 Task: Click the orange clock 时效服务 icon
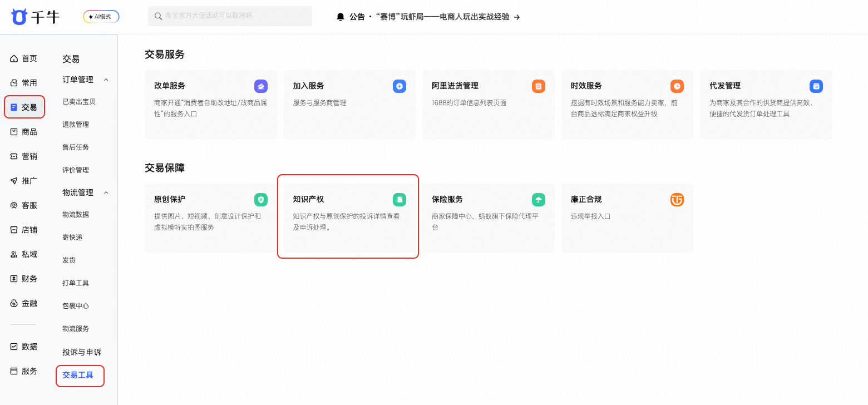[x=677, y=86]
